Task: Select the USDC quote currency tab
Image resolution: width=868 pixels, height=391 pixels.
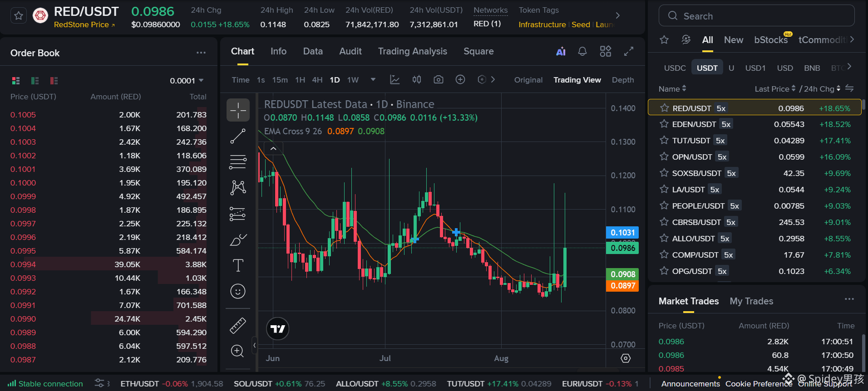Action: point(675,68)
